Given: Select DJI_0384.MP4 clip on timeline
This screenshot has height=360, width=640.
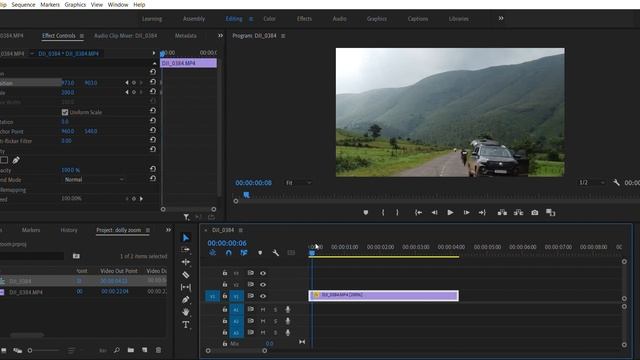Looking at the screenshot, I should [x=384, y=296].
